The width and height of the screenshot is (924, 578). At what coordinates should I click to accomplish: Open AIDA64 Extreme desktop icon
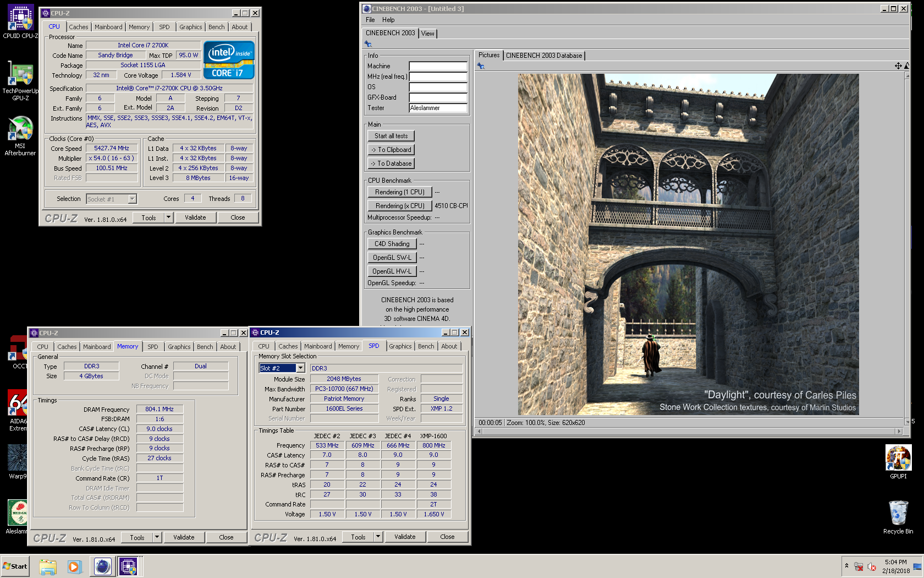(x=18, y=411)
